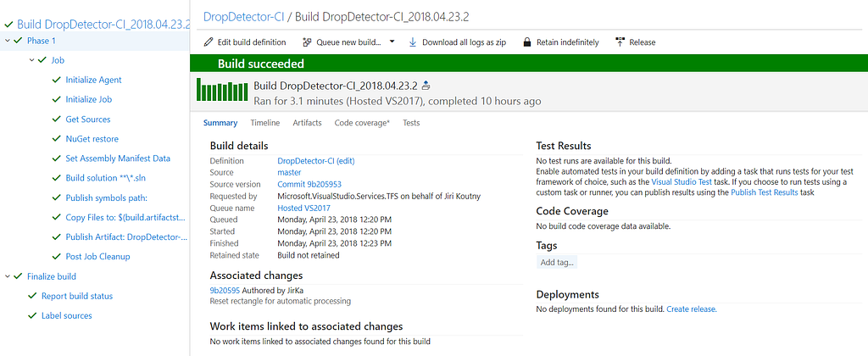This screenshot has height=356, width=868.
Task: Select the Phase 1 row
Action: tap(95, 41)
